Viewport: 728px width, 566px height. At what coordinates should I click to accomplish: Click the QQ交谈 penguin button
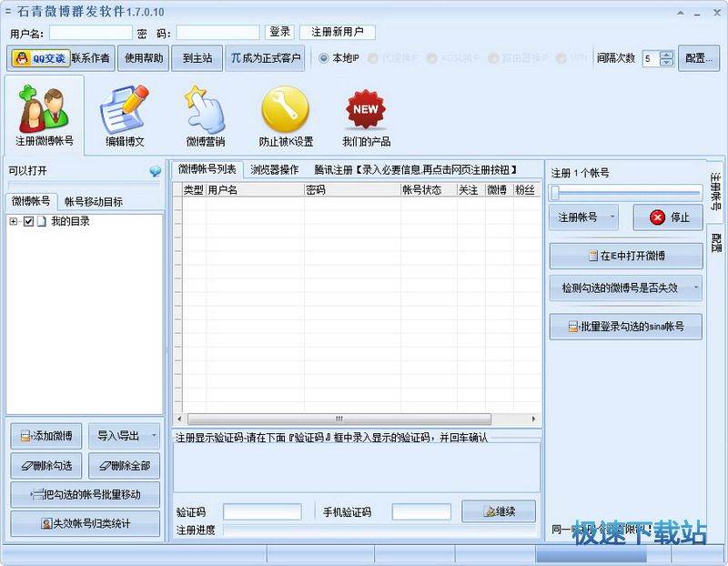pyautogui.click(x=37, y=58)
